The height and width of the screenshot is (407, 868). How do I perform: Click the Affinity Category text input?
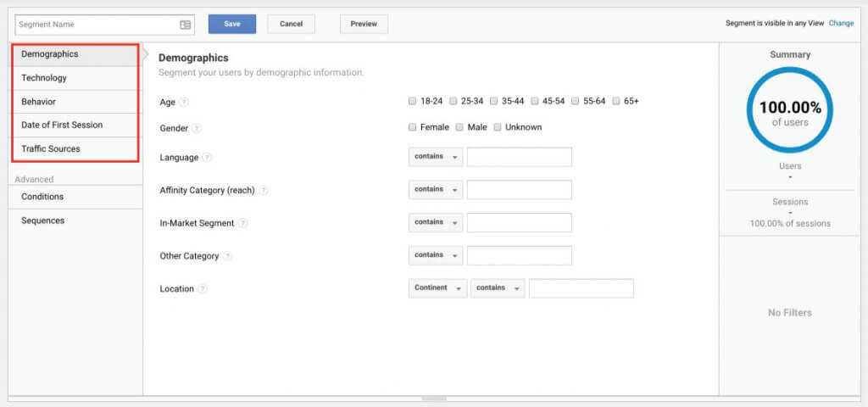(520, 189)
